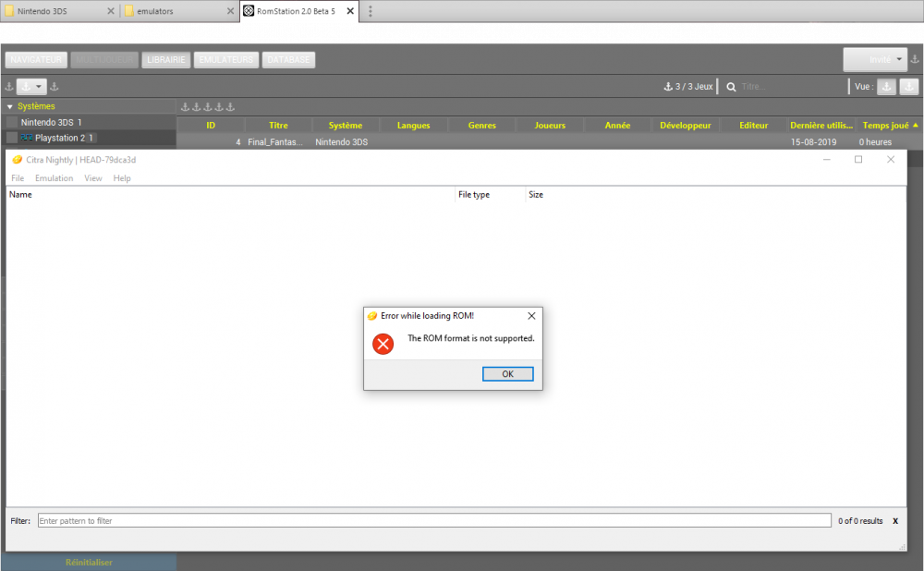
Task: Maximize the Citra Nightly window
Action: coord(858,160)
